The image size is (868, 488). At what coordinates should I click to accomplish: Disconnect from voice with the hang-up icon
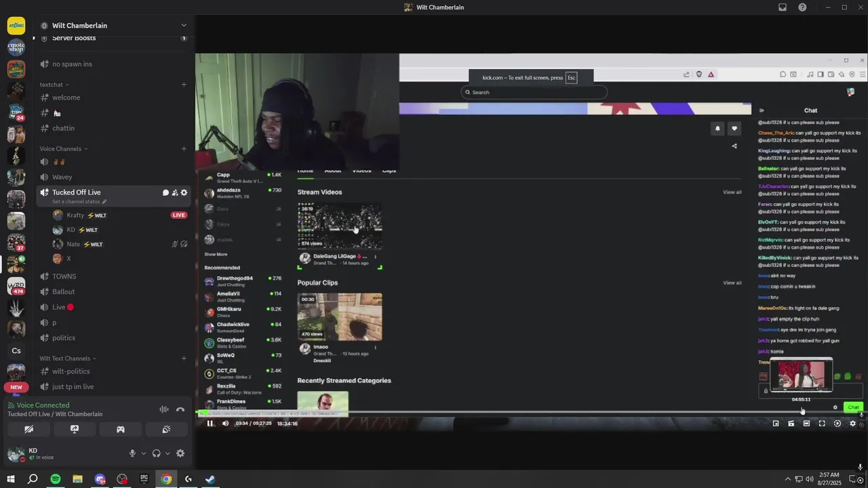click(180, 409)
